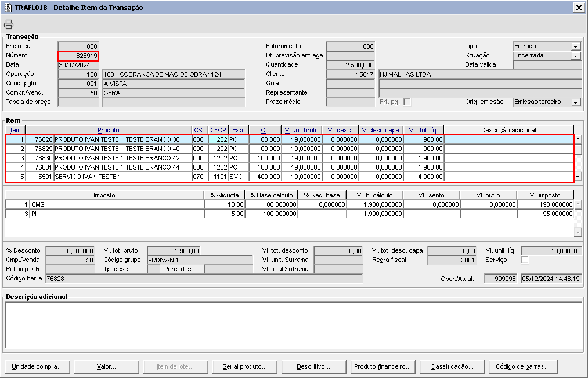The width and height of the screenshot is (588, 378).
Task: Select the IPI tax row
Action: 290,214
